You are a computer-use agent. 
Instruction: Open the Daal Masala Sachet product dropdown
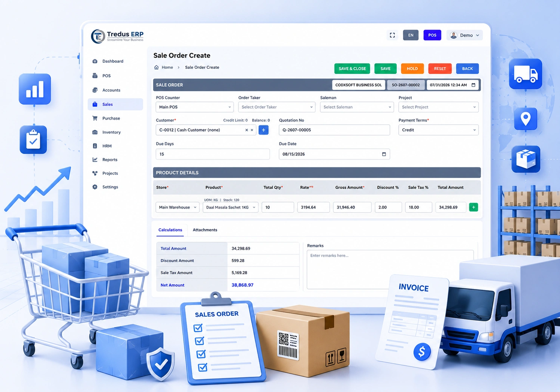pyautogui.click(x=231, y=207)
